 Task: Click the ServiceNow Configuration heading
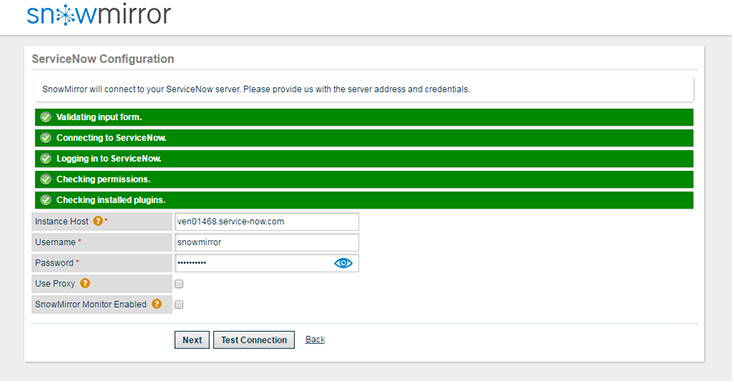103,59
